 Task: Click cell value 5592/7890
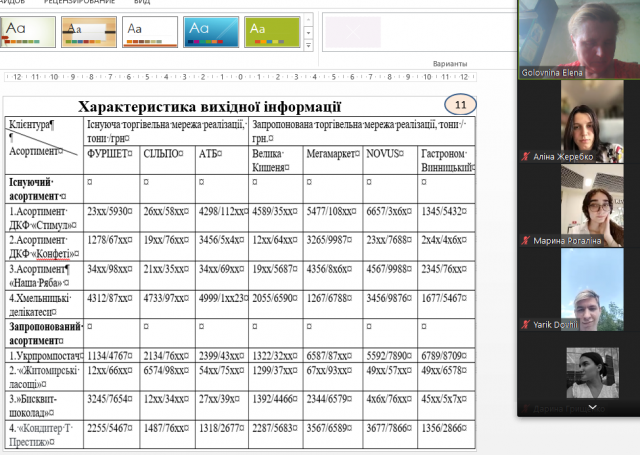[x=389, y=355]
